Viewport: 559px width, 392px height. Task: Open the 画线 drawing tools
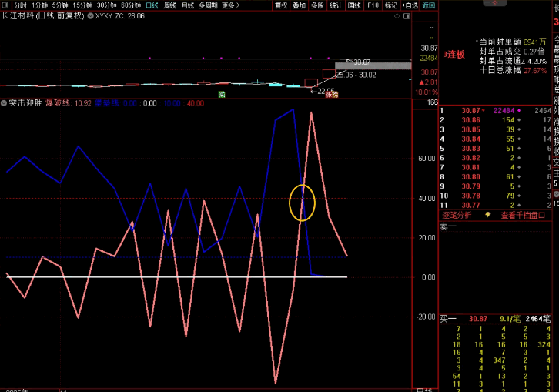click(354, 5)
